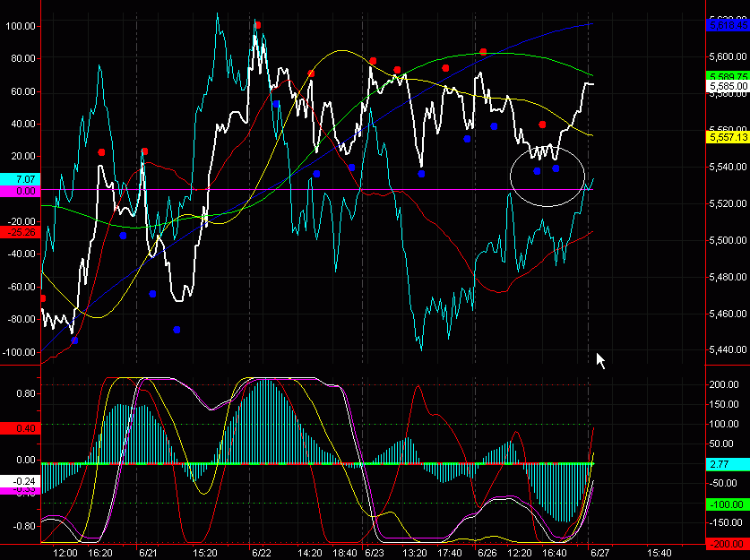The width and height of the screenshot is (750, 560).
Task: Click the blue 5,618.45 price tag
Action: point(728,25)
